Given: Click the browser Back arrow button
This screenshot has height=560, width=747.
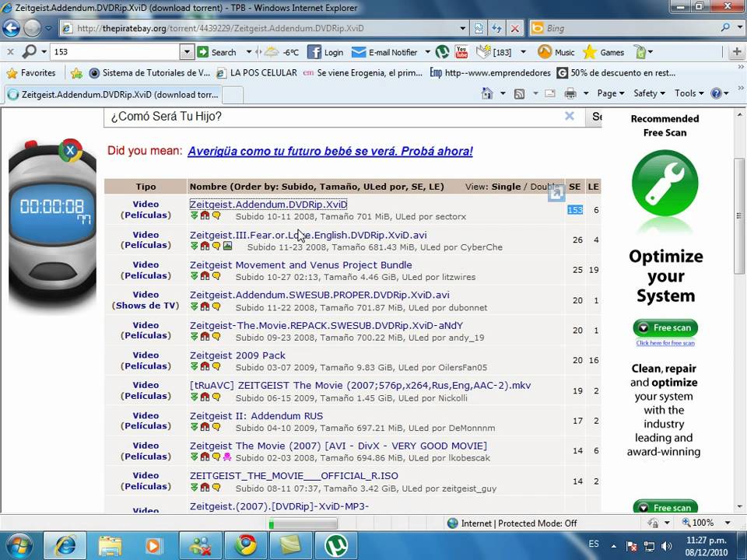Looking at the screenshot, I should point(11,28).
